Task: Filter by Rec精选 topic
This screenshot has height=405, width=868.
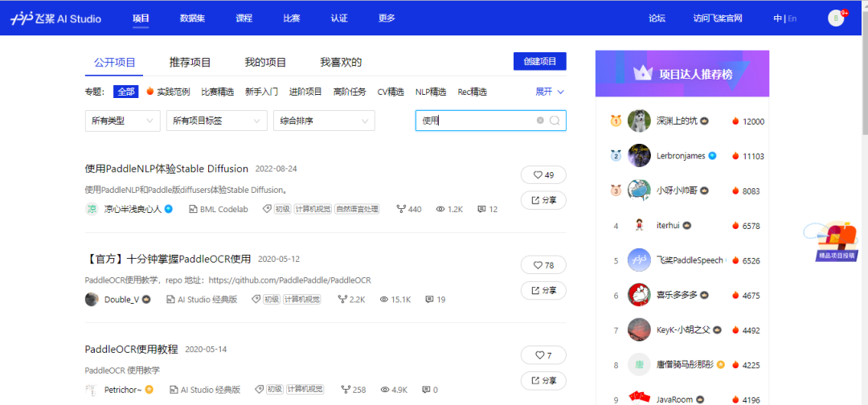Action: point(473,92)
